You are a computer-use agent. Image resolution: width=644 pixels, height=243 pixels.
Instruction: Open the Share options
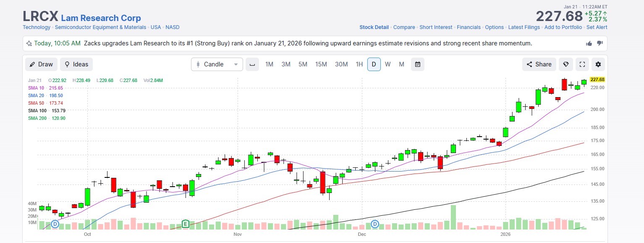click(x=539, y=64)
